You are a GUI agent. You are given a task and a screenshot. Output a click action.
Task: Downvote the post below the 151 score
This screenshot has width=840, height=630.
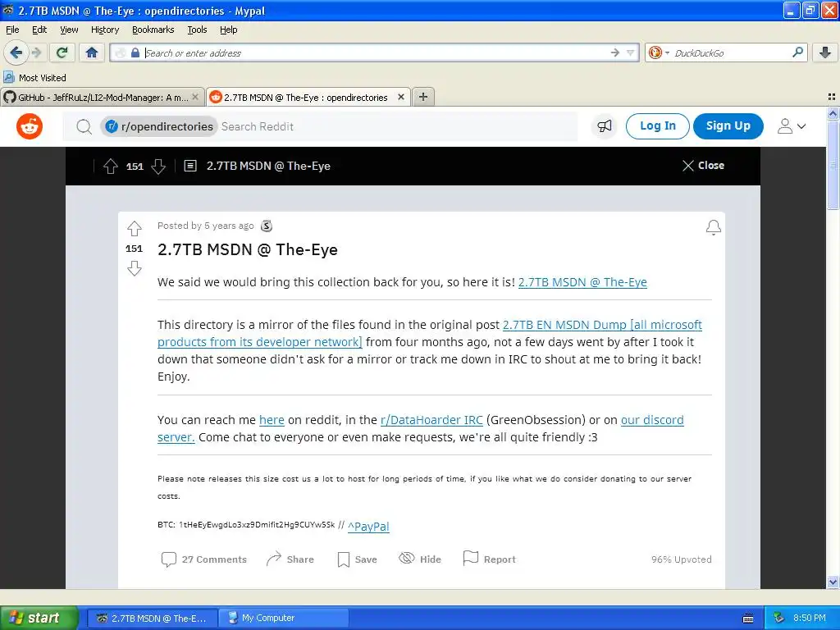click(x=134, y=268)
